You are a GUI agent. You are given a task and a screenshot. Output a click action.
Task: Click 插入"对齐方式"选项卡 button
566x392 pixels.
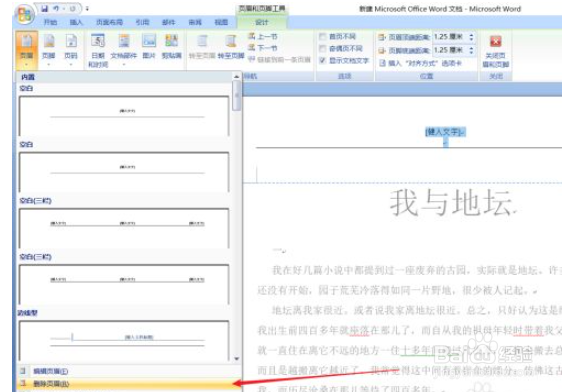coord(421,63)
